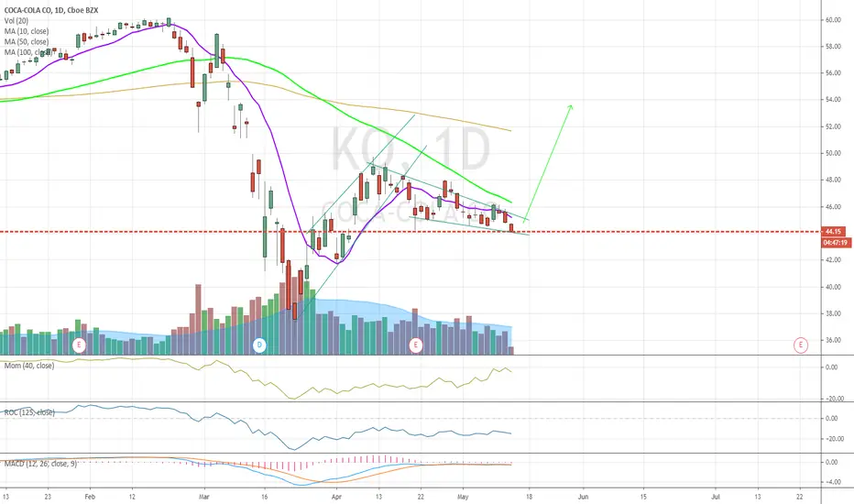Click the 18 date label after May

tap(529, 497)
